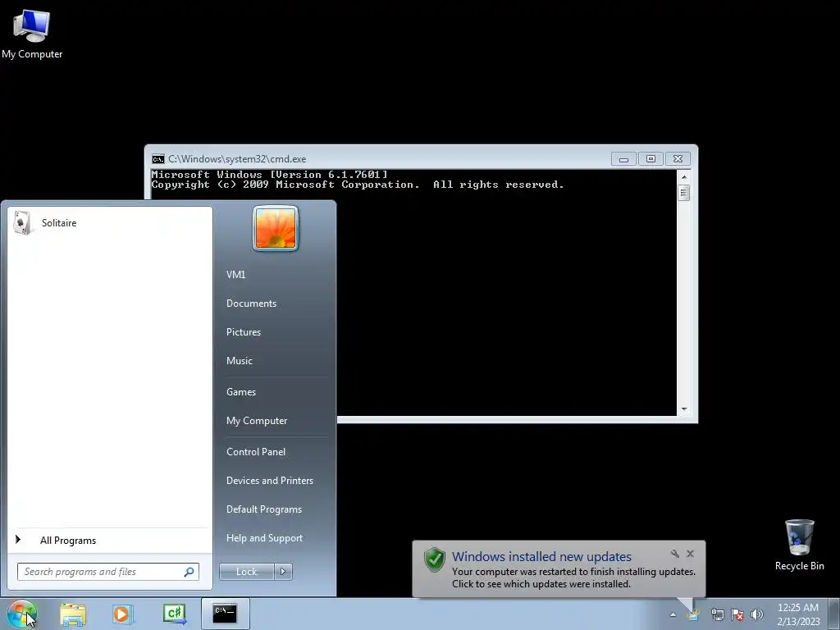This screenshot has height=630, width=840.
Task: Click the Windows installed new updates balloon title
Action: coord(541,557)
